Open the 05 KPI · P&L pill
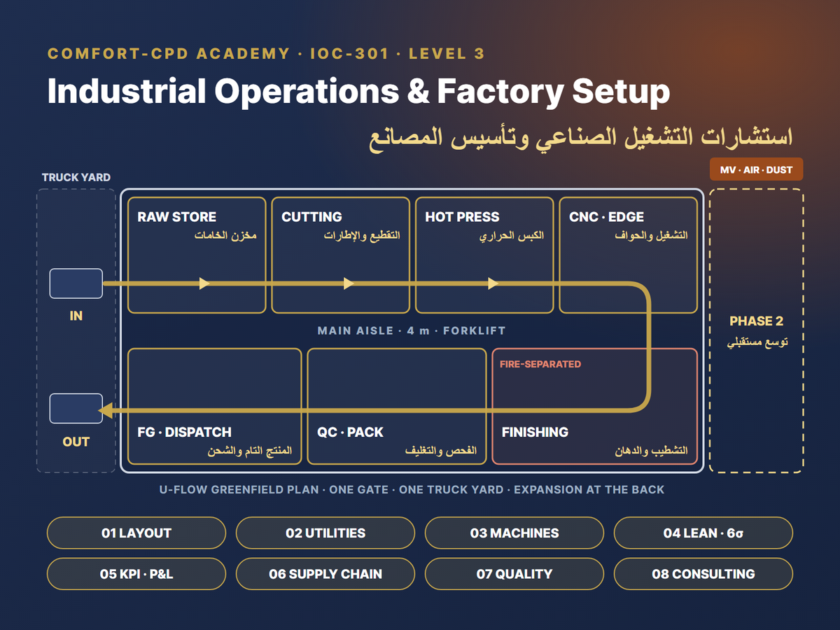 click(x=136, y=574)
